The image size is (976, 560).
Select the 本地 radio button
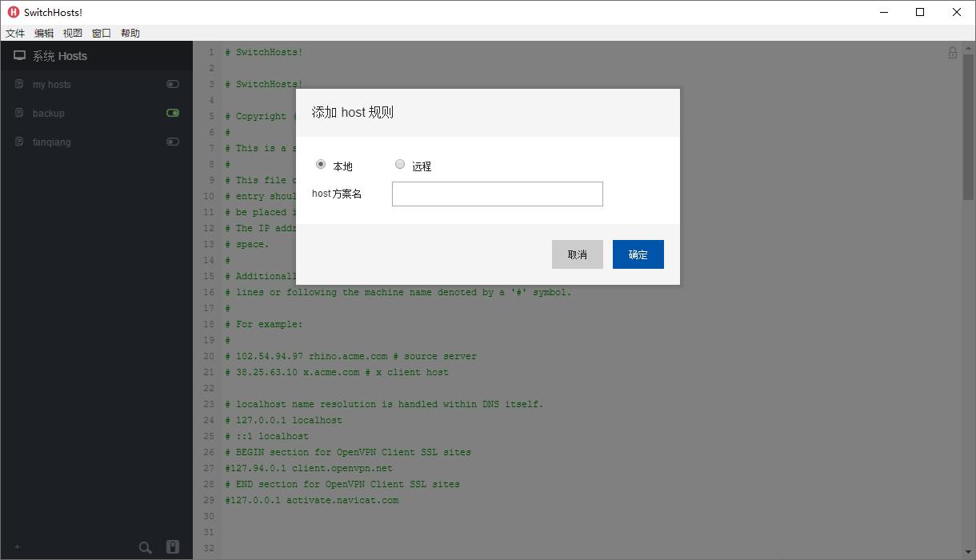pos(320,165)
